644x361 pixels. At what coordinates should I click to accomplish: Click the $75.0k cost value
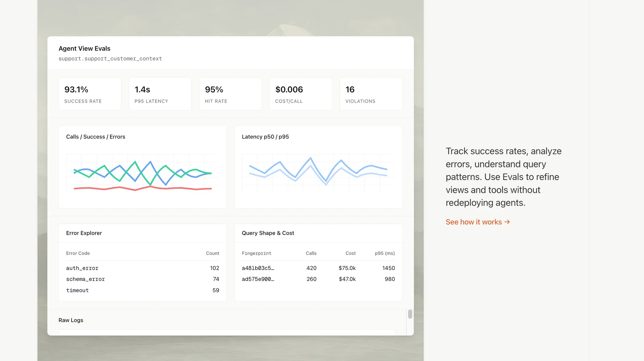click(x=347, y=268)
